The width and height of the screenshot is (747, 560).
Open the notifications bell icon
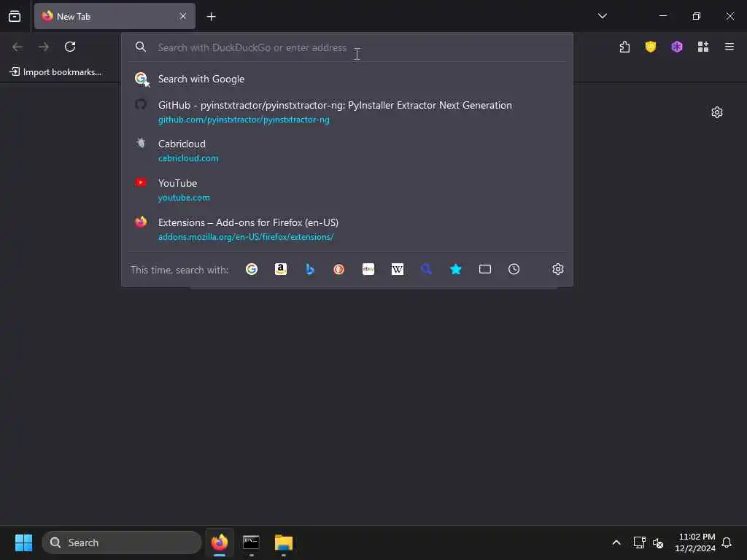click(727, 542)
